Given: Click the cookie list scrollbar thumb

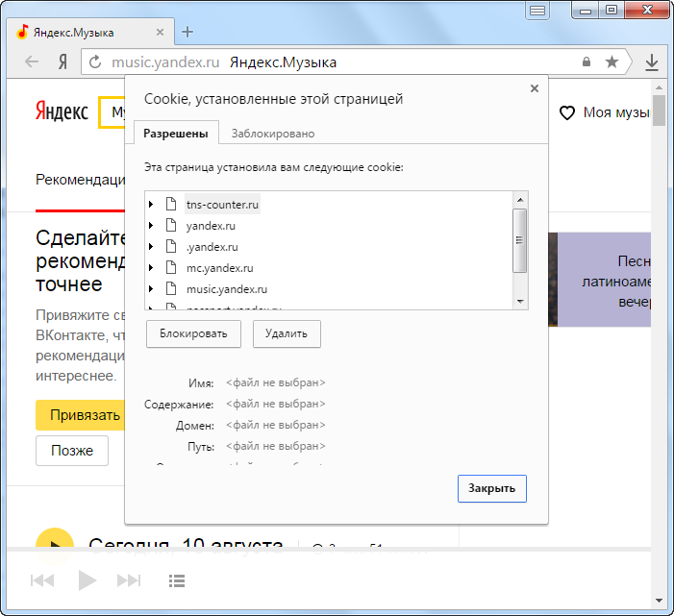Looking at the screenshot, I should pyautogui.click(x=520, y=240).
